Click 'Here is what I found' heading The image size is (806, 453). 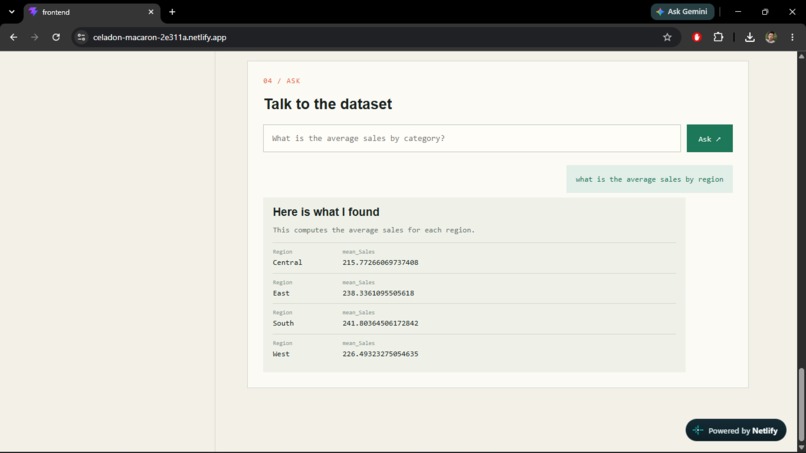326,212
